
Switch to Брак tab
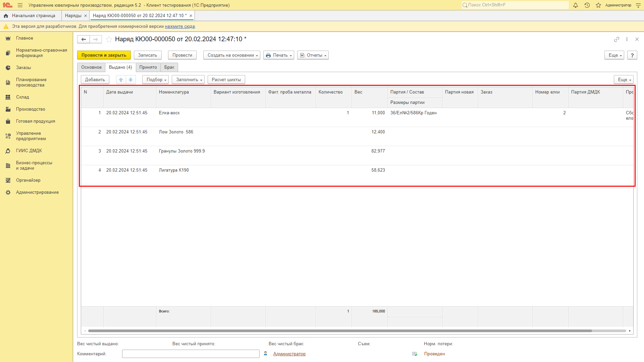tap(169, 67)
